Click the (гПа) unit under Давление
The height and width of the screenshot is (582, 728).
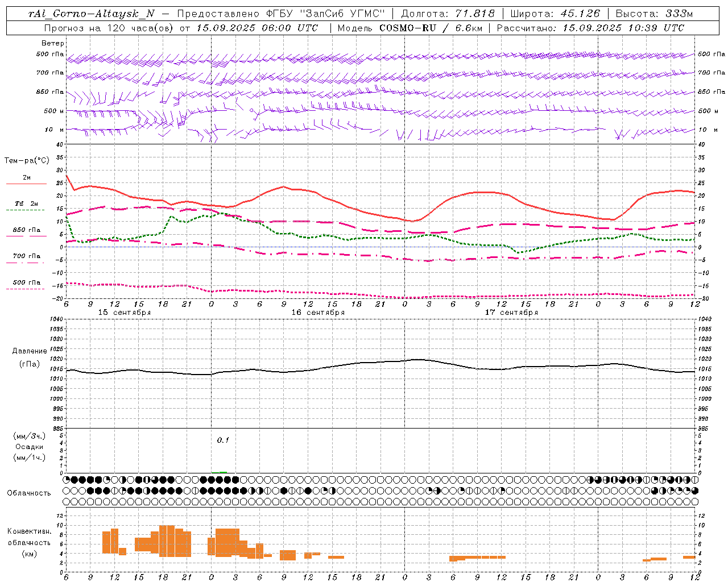[x=30, y=364]
